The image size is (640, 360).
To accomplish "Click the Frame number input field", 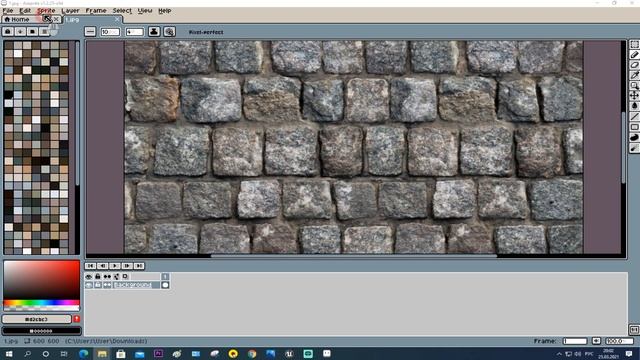I will [x=575, y=341].
